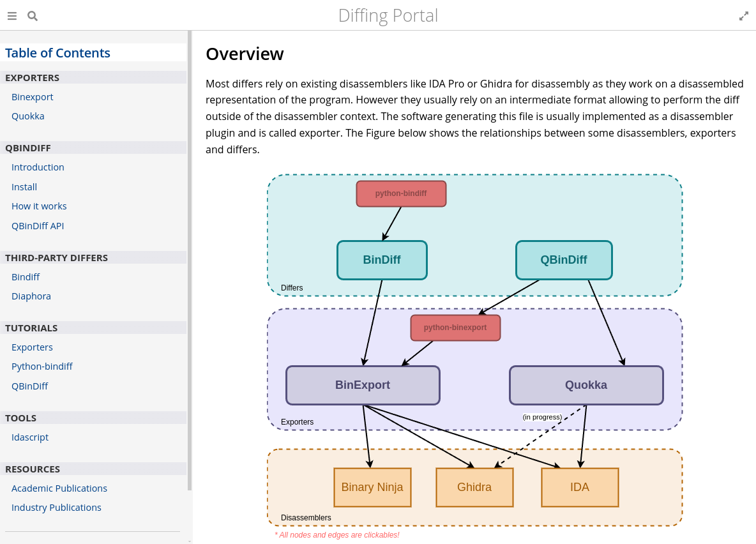Open Industry Publications
This screenshot has height=544, width=756.
click(x=56, y=508)
